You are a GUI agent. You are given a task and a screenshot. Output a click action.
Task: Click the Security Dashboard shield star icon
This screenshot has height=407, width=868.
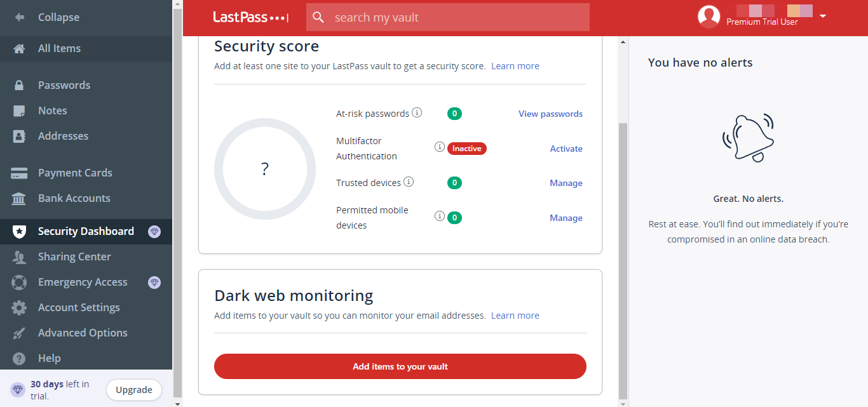tap(19, 232)
